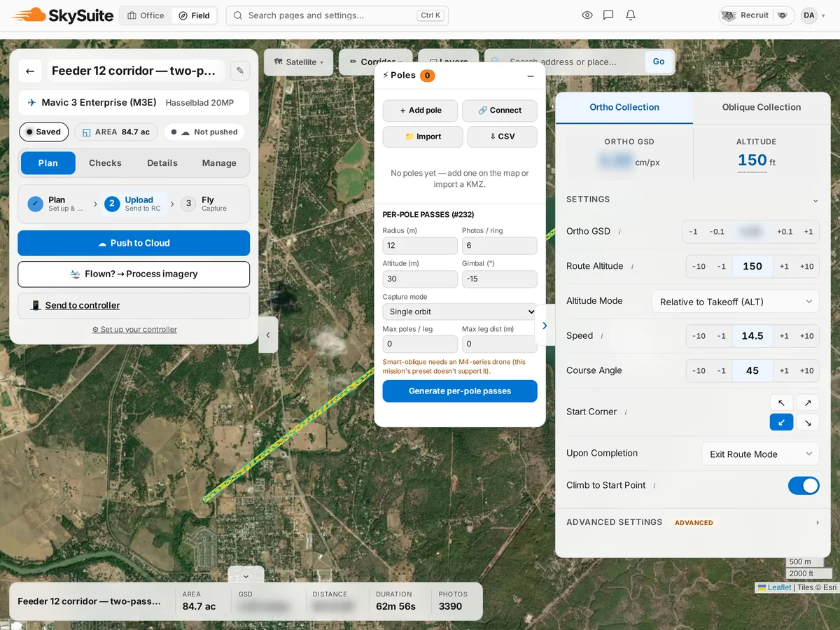The image size is (840, 630).
Task: Minimize the Poles panel
Action: (531, 76)
